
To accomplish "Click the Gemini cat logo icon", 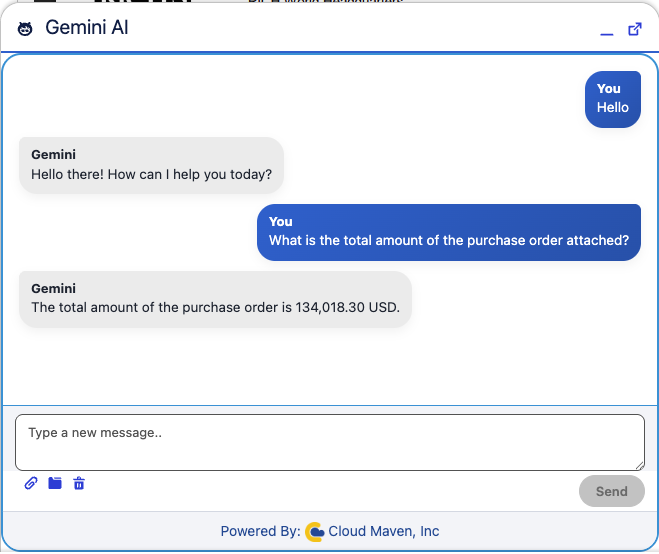I will point(25,29).
